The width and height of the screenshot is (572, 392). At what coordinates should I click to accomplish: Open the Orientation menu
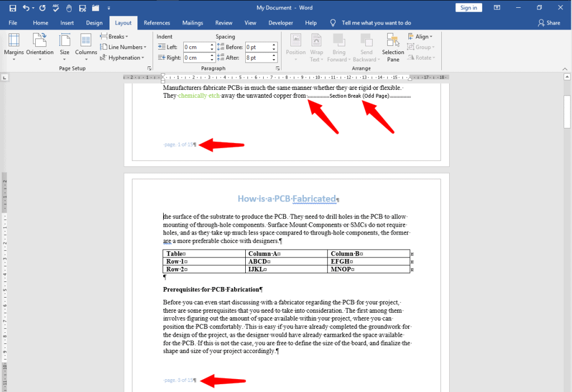40,47
